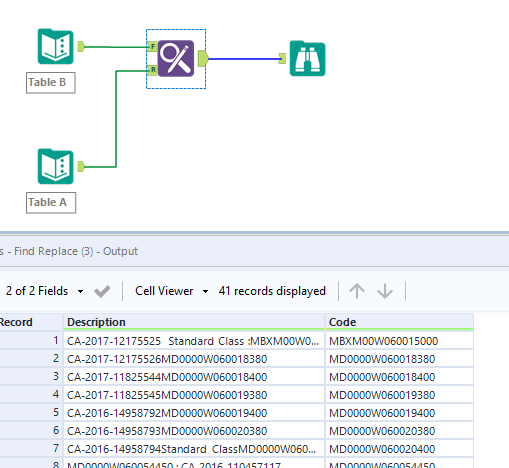
Task: Click the Table A output anchor
Action: [81, 166]
